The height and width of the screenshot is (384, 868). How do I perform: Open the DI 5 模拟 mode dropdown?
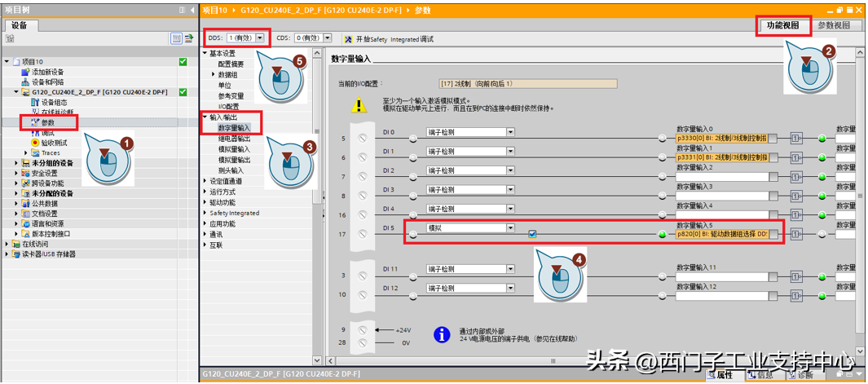click(510, 228)
